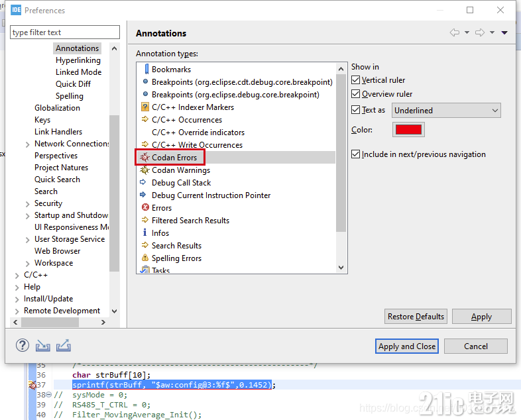Click the Apply button

(481, 317)
